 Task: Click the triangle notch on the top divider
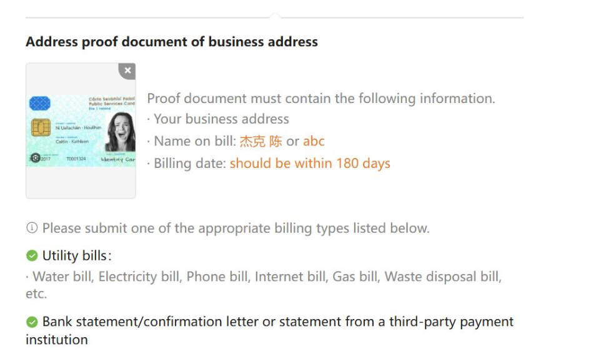tap(275, 15)
